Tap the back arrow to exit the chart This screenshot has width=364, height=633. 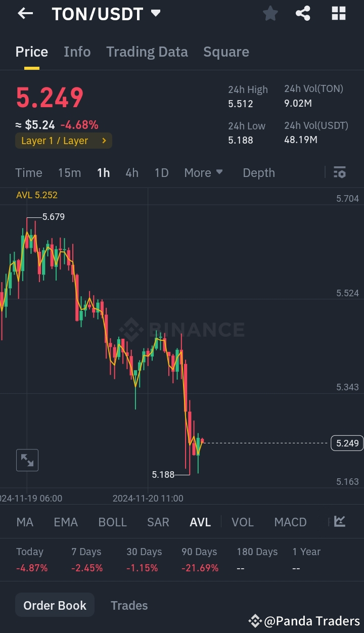pos(25,14)
